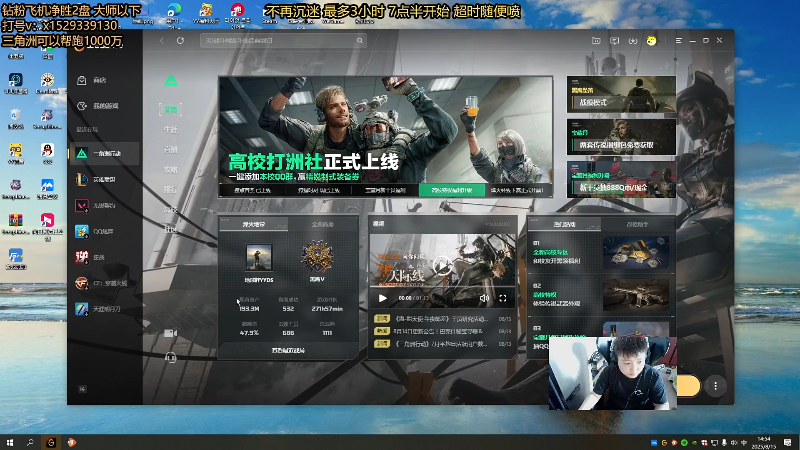
Task: Open the store (商店) bag icon in sidebar
Action: tap(82, 80)
